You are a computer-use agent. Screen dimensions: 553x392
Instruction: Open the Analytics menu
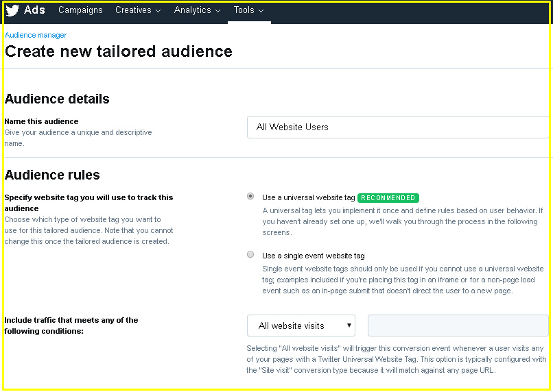193,10
